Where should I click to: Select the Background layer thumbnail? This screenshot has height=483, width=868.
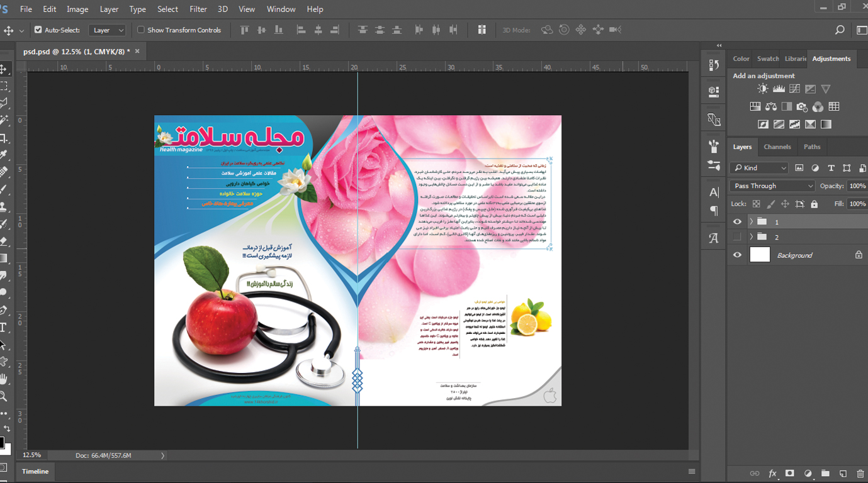[760, 255]
